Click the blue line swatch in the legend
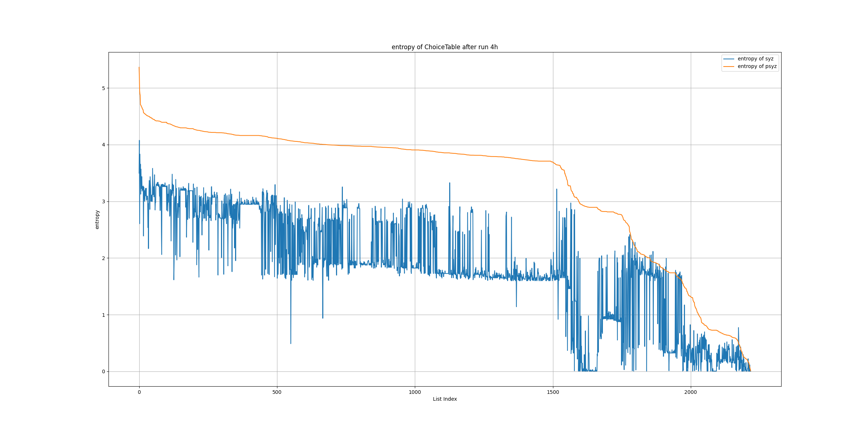The width and height of the screenshot is (868, 434). pos(729,59)
